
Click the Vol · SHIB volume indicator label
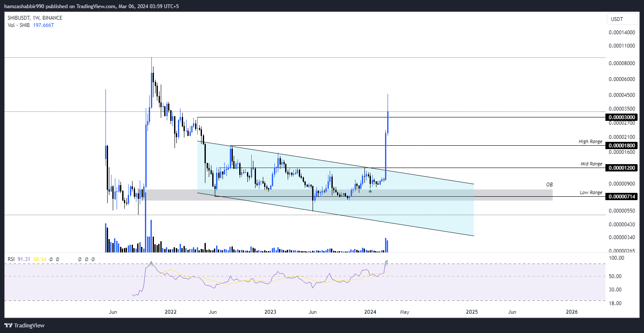click(x=19, y=25)
